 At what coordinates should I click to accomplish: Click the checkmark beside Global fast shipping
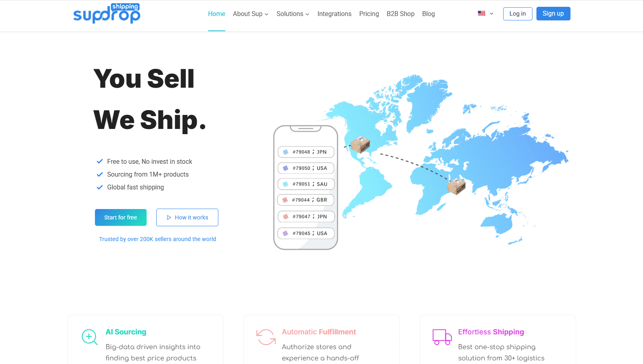(100, 187)
